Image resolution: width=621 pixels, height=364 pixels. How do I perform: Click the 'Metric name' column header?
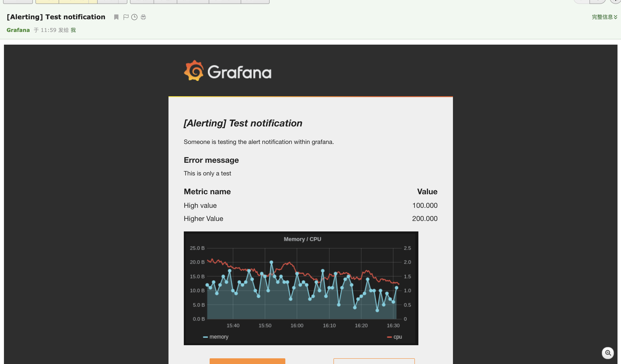pos(207,192)
